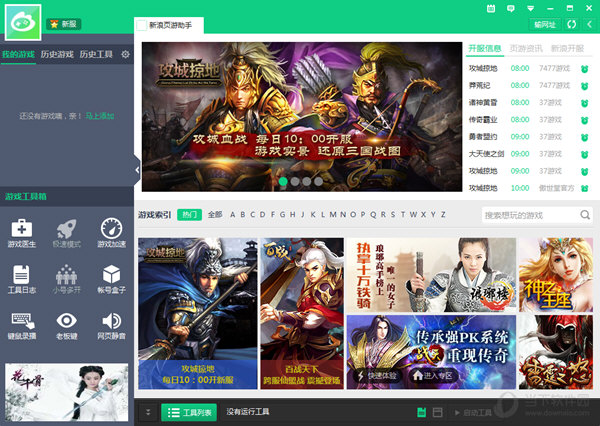Filter game index by letter A
Image resolution: width=600 pixels, height=426 pixels.
click(x=232, y=215)
